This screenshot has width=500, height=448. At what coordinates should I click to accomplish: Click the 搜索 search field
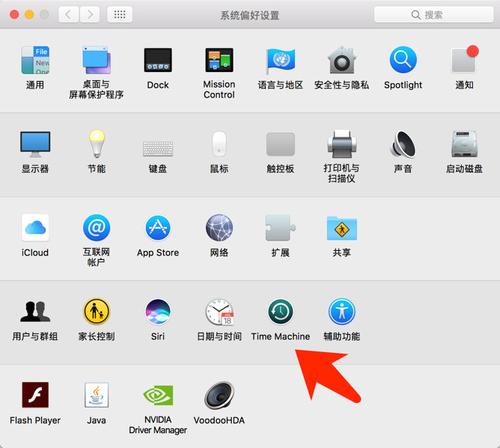[433, 14]
